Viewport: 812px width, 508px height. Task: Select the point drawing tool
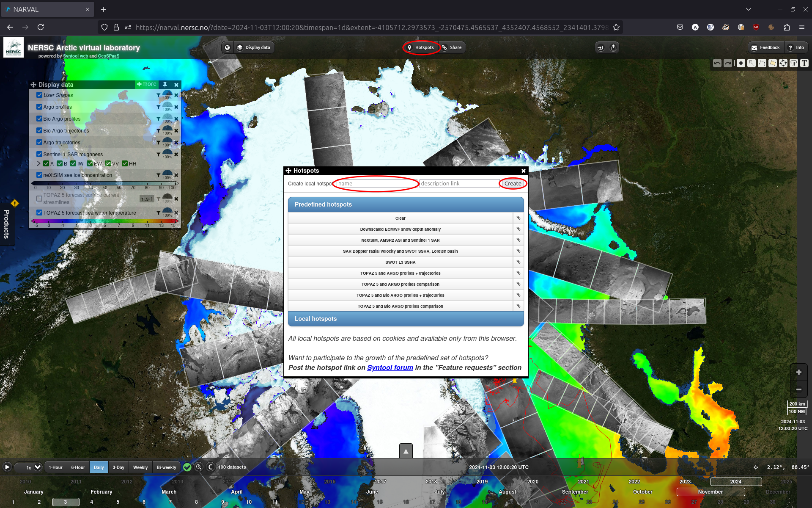click(x=741, y=63)
